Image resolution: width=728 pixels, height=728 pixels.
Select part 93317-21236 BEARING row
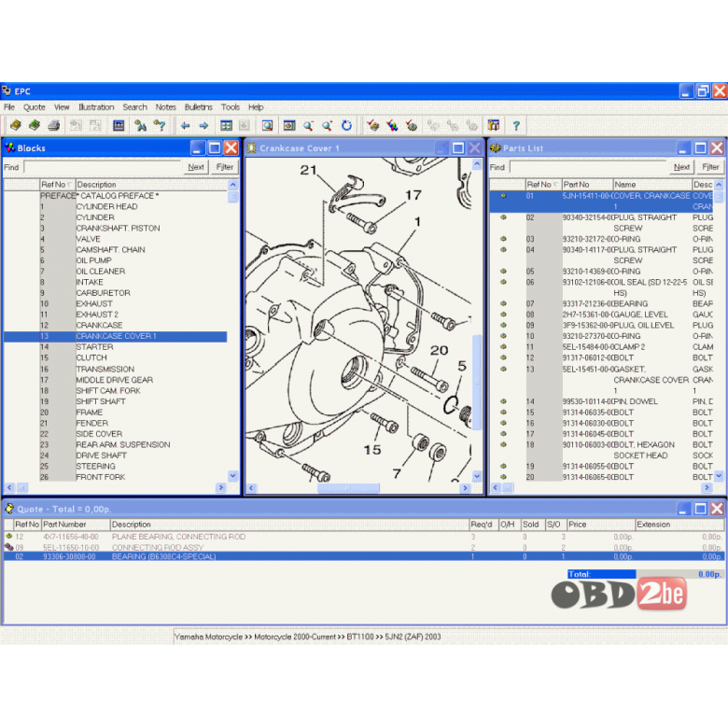tap(601, 303)
